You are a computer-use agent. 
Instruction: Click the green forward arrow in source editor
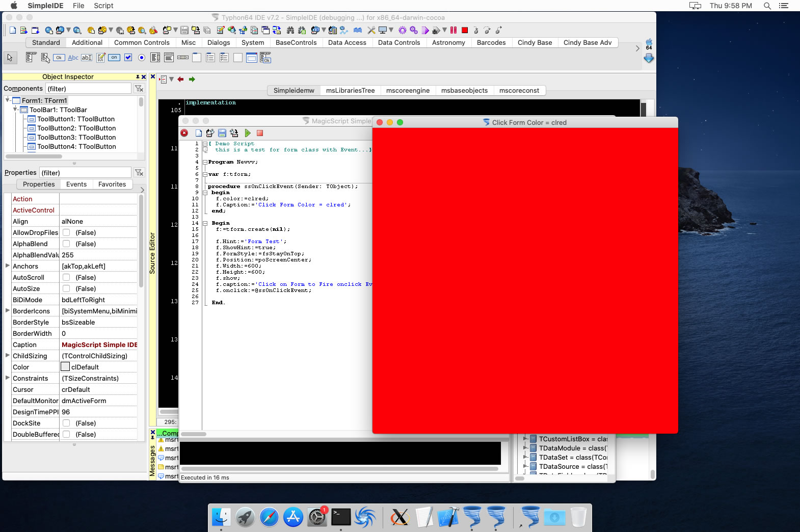click(x=192, y=79)
